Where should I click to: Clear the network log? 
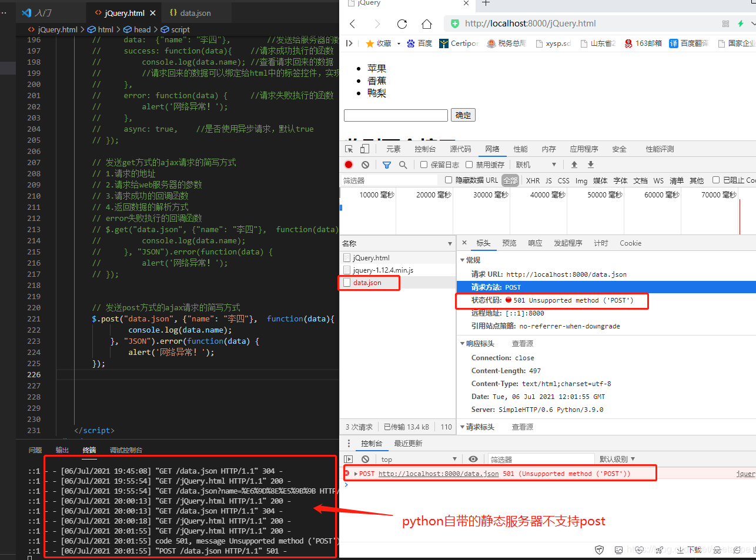[366, 165]
